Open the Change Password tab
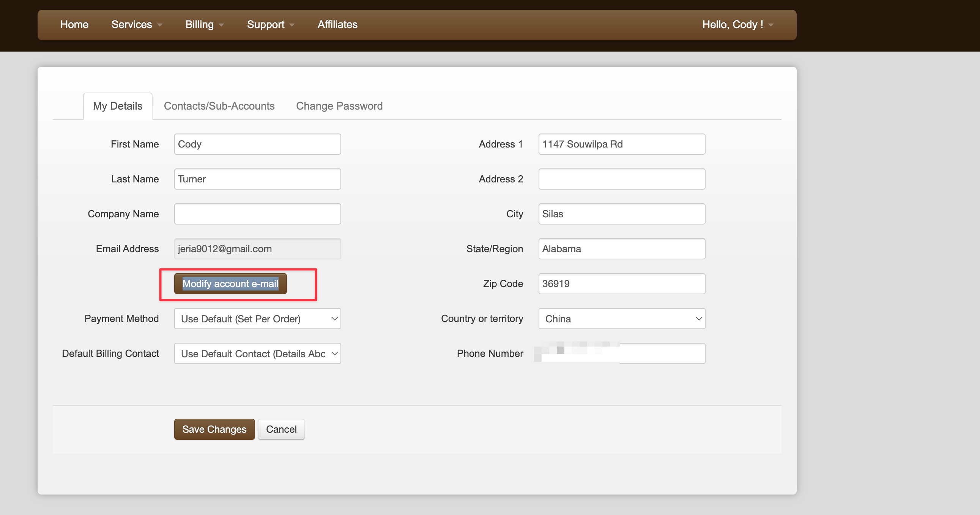Image resolution: width=980 pixels, height=515 pixels. coord(339,106)
